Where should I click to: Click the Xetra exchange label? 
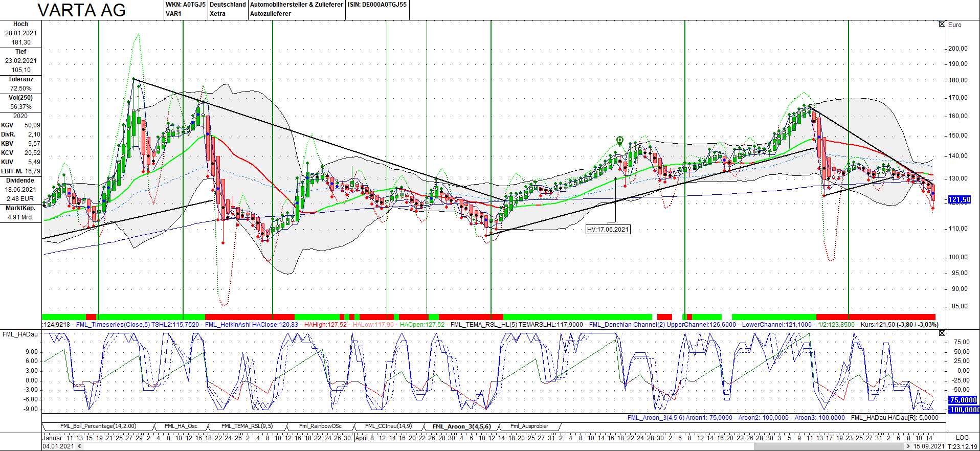click(217, 14)
